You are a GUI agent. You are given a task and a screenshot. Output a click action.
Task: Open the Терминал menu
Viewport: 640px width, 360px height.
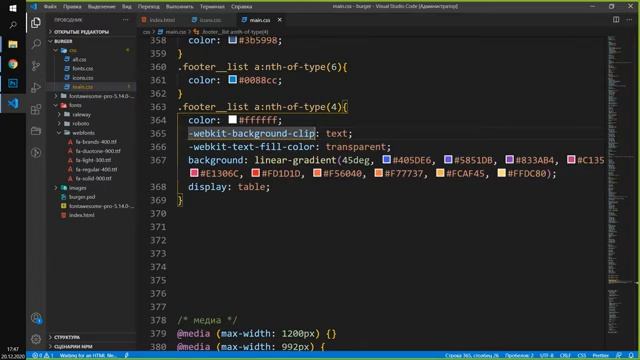click(x=212, y=7)
